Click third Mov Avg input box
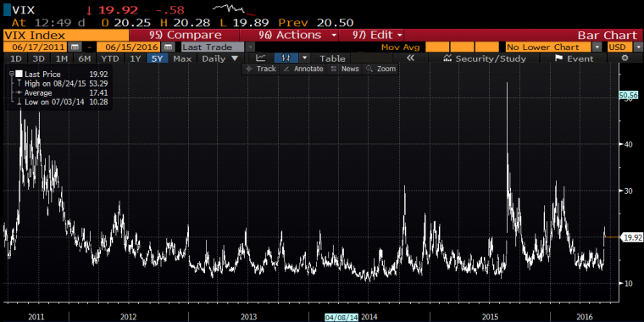The height and width of the screenshot is (322, 644). pyautogui.click(x=487, y=47)
